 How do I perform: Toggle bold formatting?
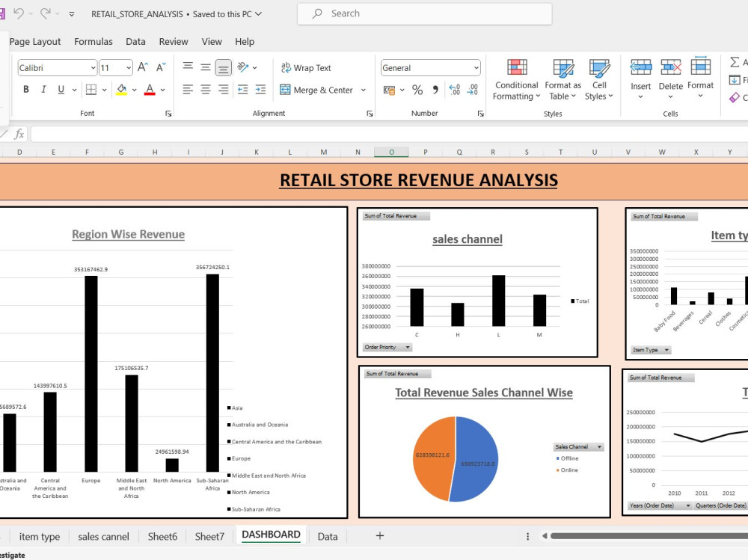26,89
